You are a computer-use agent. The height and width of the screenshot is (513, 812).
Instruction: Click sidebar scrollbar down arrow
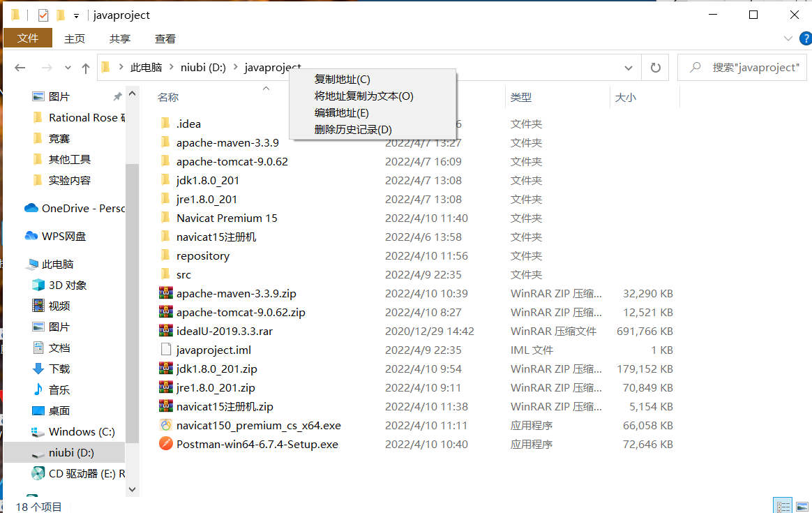pyautogui.click(x=132, y=489)
